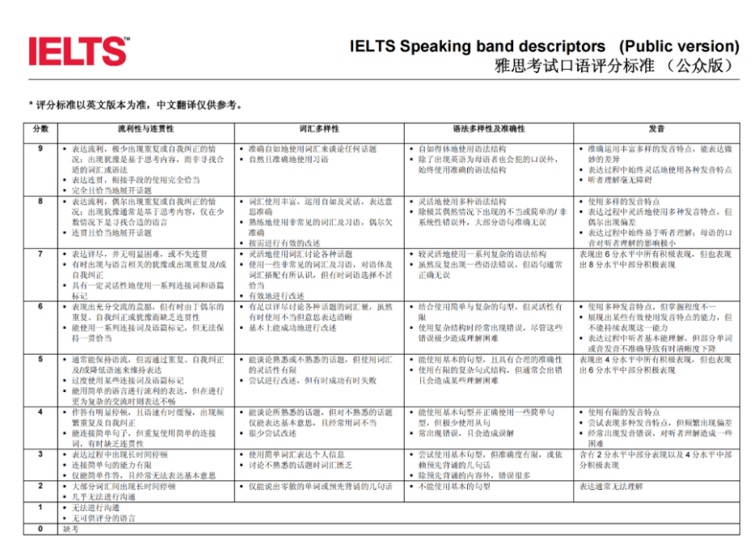Click band score '5' in score column
Image resolution: width=756 pixels, height=546 pixels.
coord(40,359)
